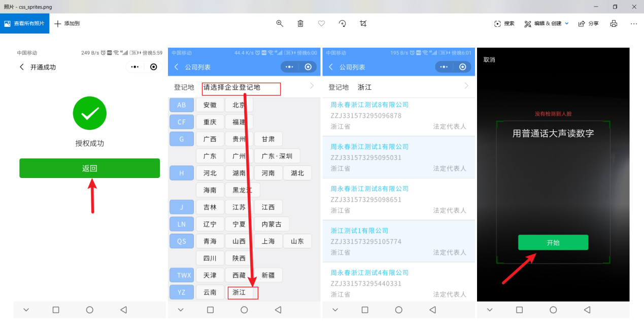The height and width of the screenshot is (332, 644).
Task: Jump to QS letter index
Action: 182,241
